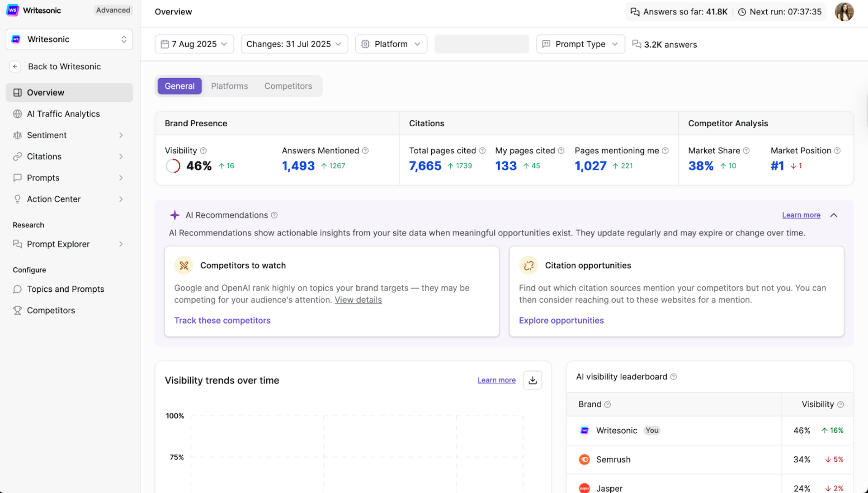Click the Next run: 07:37:35 timer

click(780, 12)
